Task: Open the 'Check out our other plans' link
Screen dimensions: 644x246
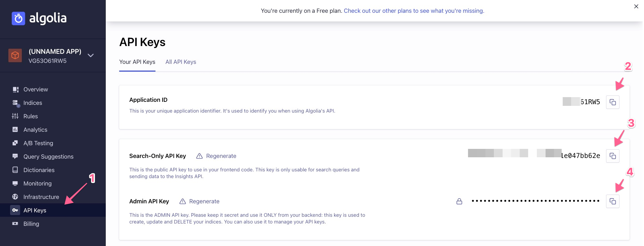Action: [414, 11]
